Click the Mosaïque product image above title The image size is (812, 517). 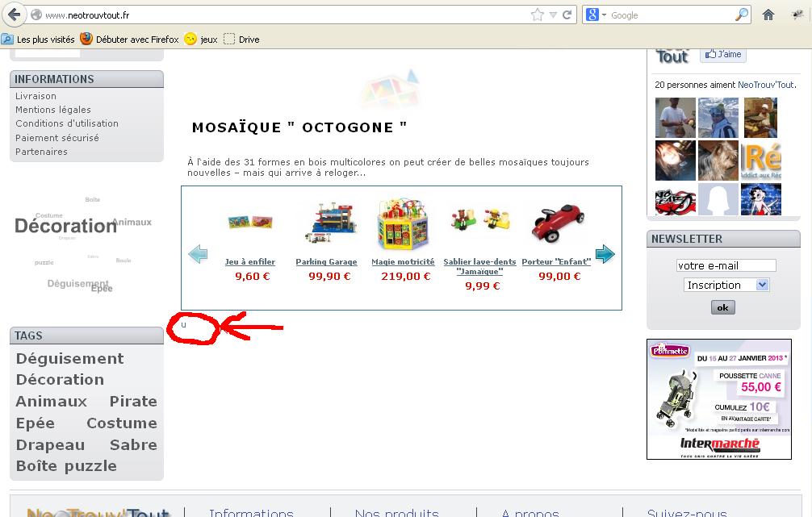[x=388, y=88]
